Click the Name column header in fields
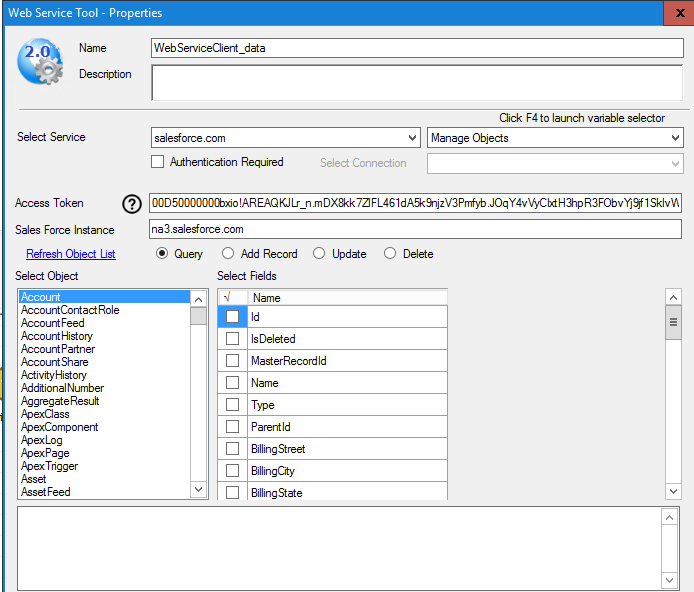Viewport: 694px width, 592px height. pos(347,298)
